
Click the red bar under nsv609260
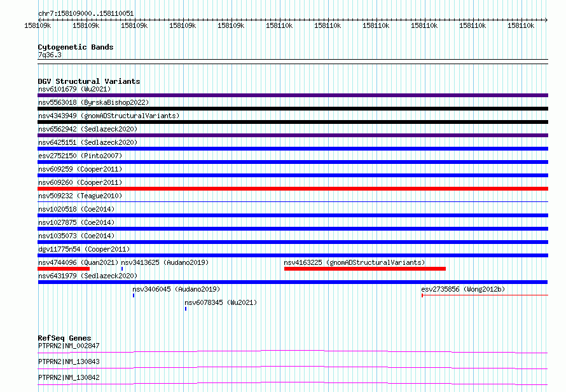[293, 189]
